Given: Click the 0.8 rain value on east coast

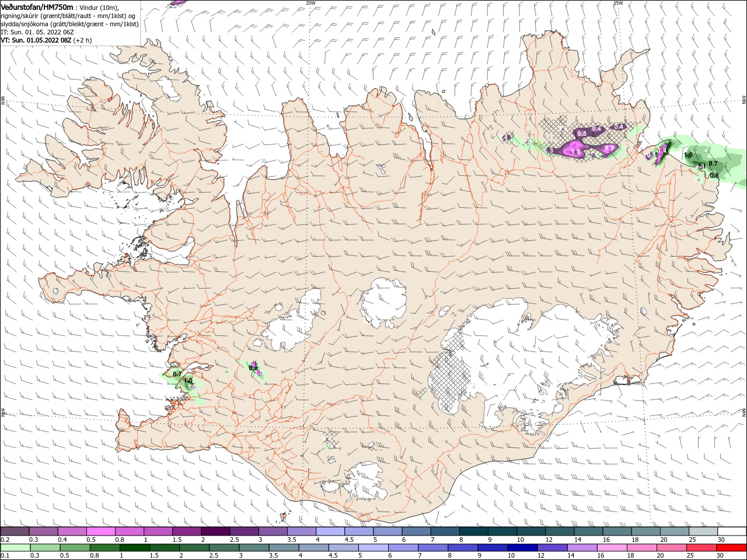Looking at the screenshot, I should click(x=714, y=176).
